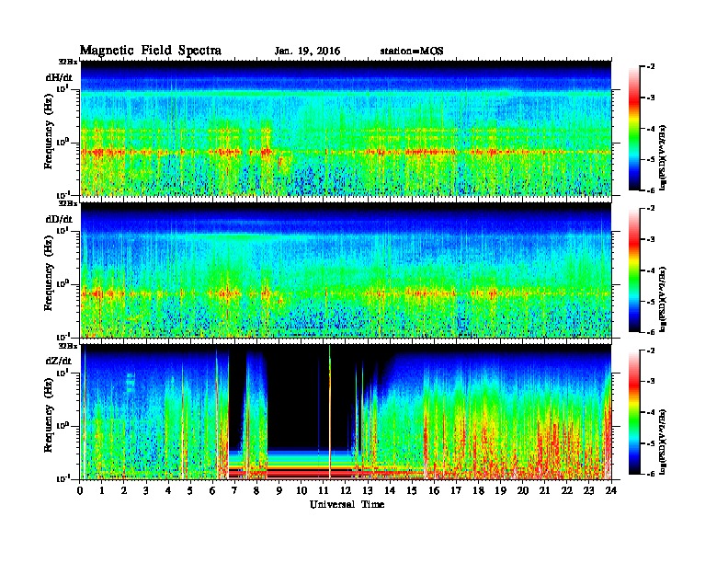Click hour "20" on the time axis
The height and width of the screenshot is (563, 728).
click(x=522, y=491)
